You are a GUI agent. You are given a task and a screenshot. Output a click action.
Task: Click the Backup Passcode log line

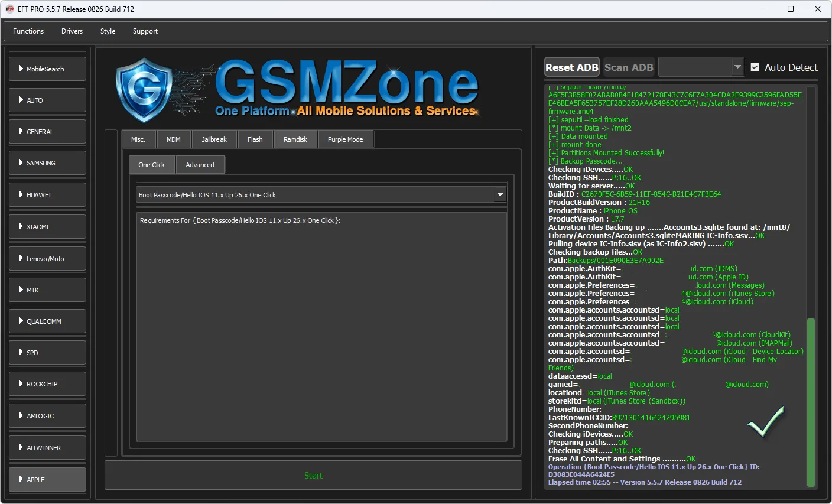(586, 161)
